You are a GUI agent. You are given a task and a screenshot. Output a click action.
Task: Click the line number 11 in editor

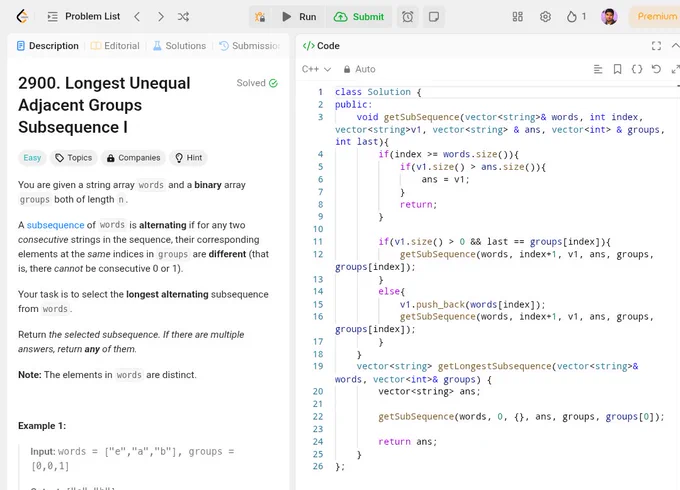click(318, 242)
